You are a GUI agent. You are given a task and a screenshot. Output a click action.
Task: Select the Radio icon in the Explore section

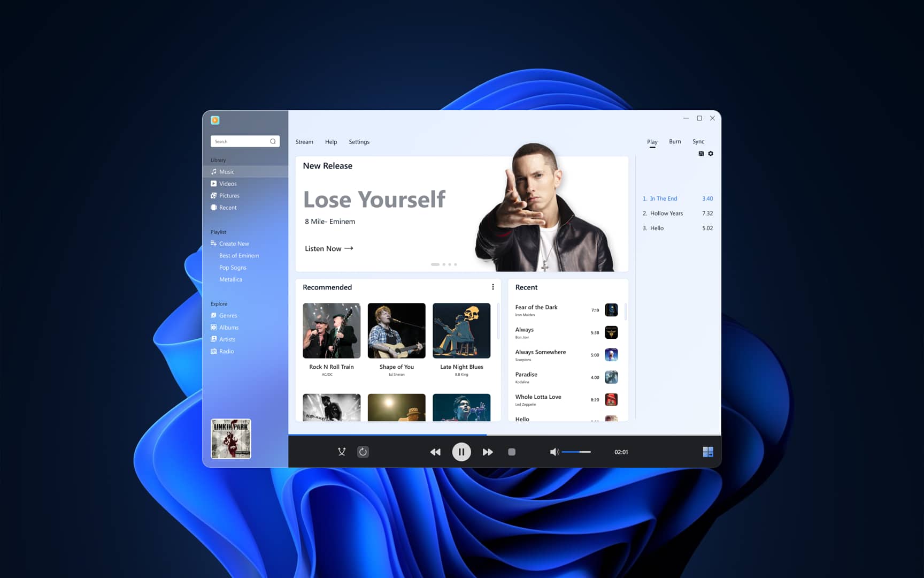[x=215, y=351]
